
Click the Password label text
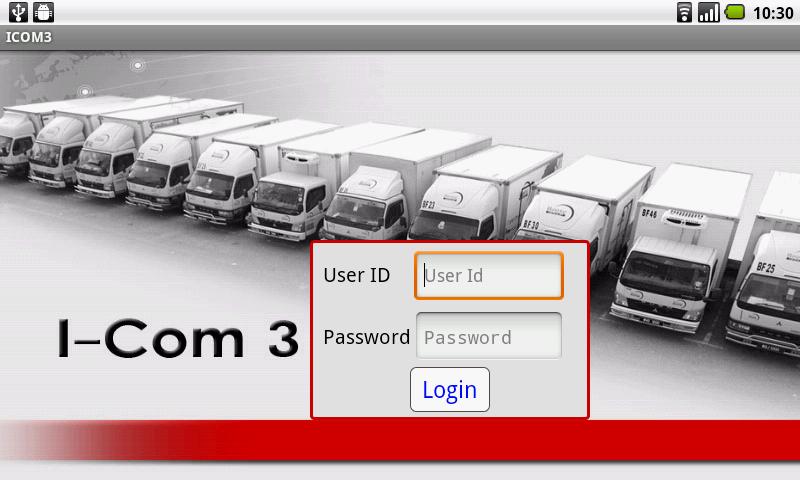coord(366,337)
